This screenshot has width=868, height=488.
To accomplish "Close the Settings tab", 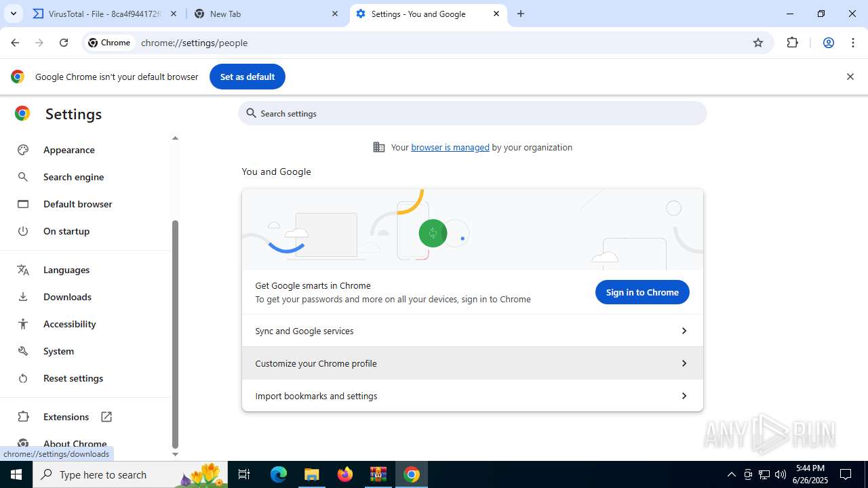I will pos(496,14).
